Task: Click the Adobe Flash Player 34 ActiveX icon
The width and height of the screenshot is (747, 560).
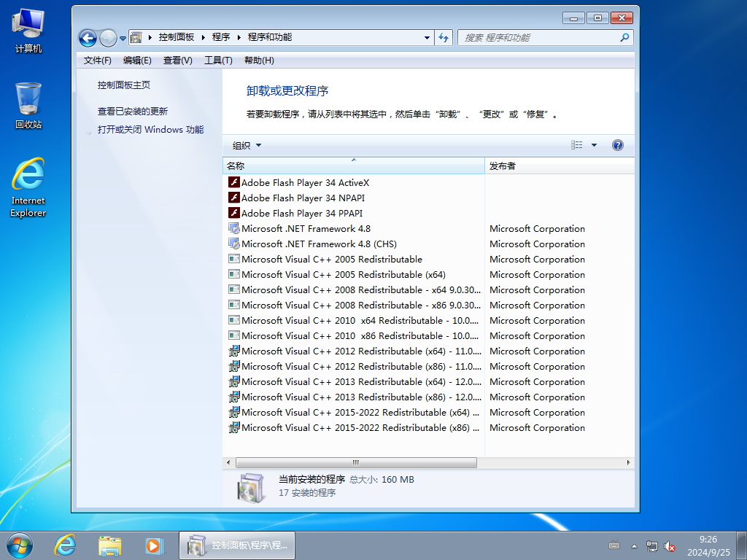Action: [x=234, y=182]
